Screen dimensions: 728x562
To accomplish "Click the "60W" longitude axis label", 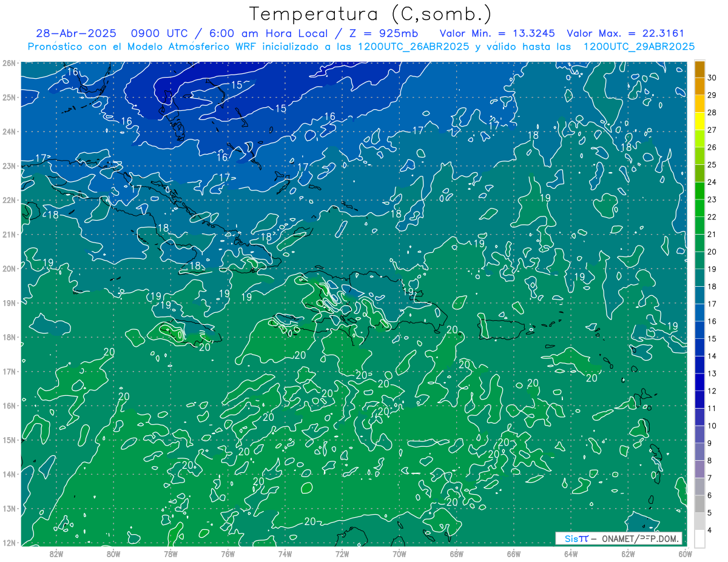I will pos(685,554).
